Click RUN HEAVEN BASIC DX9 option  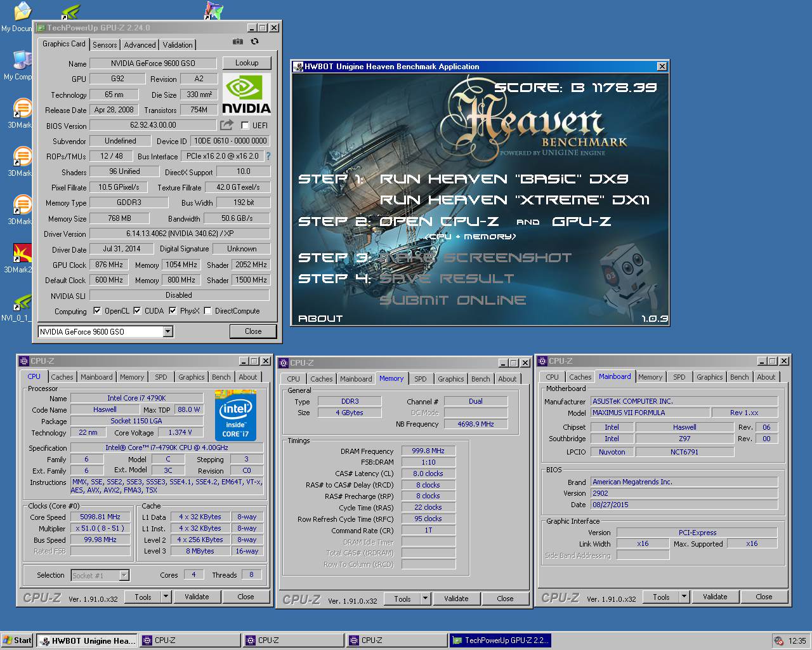tap(504, 179)
